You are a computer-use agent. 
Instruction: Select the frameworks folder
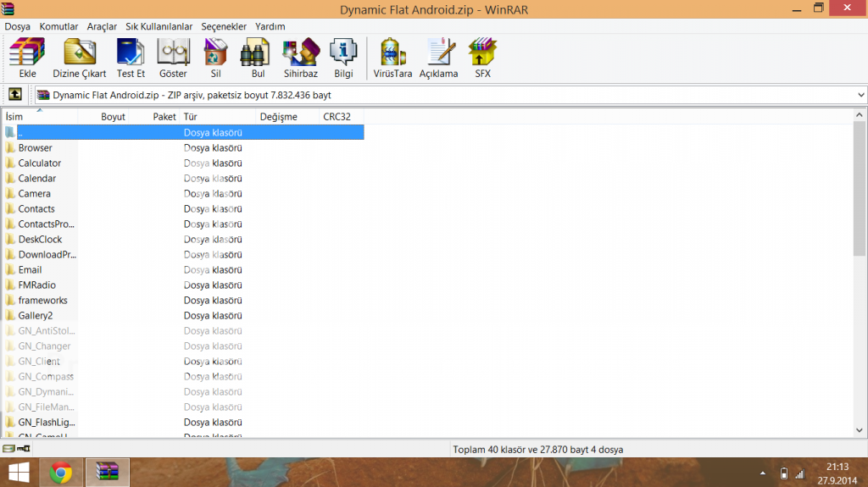click(42, 301)
